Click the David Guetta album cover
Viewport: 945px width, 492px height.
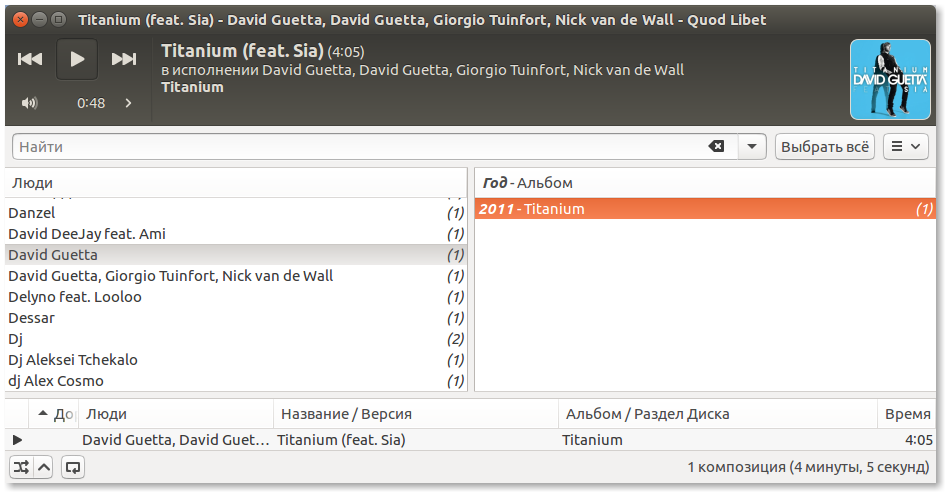890,79
